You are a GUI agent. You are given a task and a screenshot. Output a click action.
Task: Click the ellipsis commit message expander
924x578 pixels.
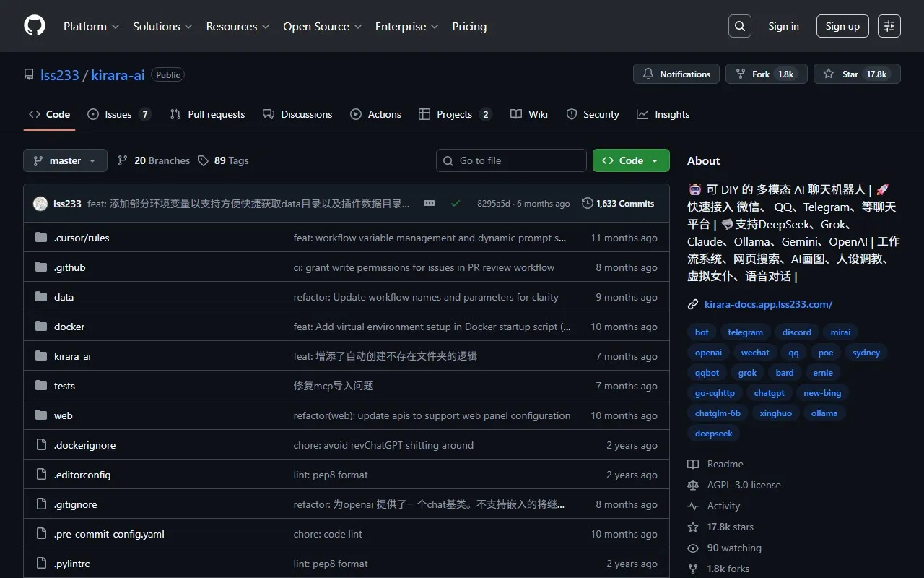(430, 204)
